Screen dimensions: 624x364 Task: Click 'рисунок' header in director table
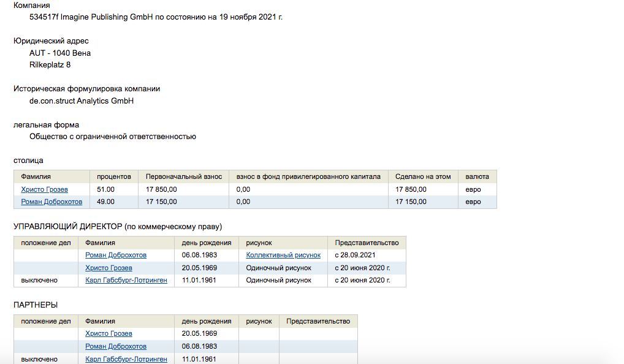pos(259,243)
